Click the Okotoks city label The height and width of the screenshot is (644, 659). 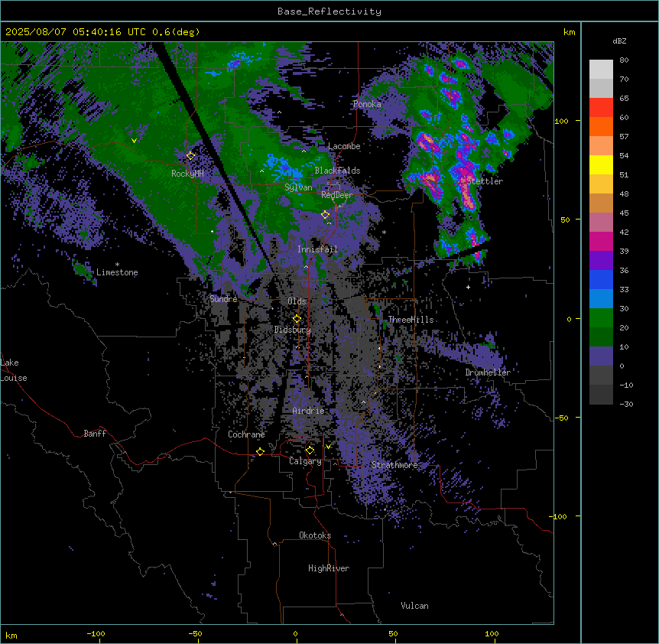pyautogui.click(x=315, y=535)
